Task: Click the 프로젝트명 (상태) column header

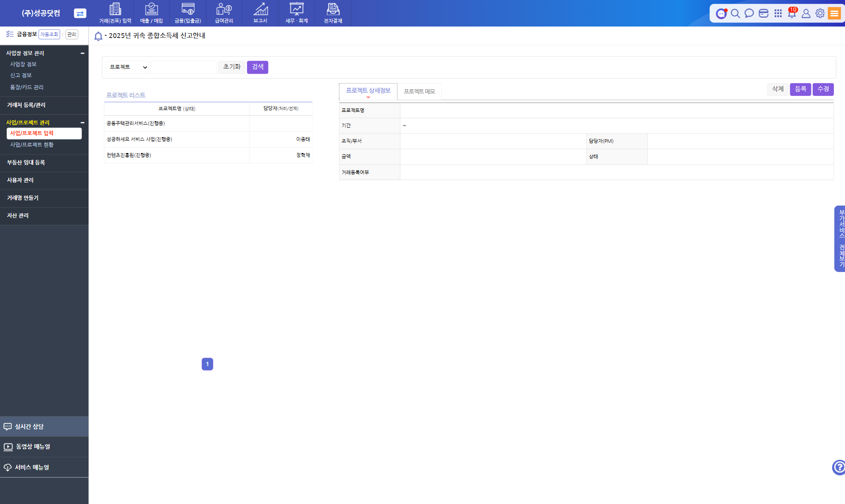Action: tap(177, 109)
